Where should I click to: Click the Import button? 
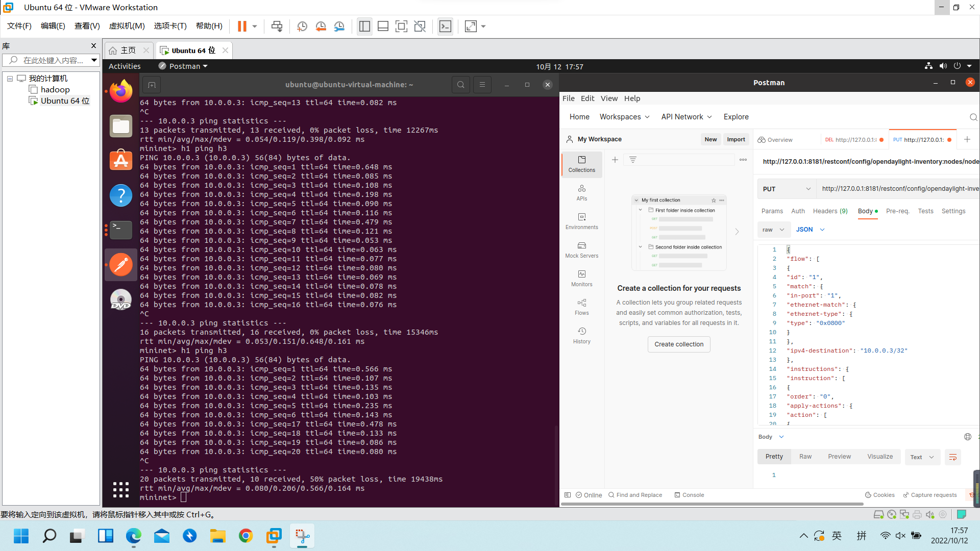click(x=736, y=139)
